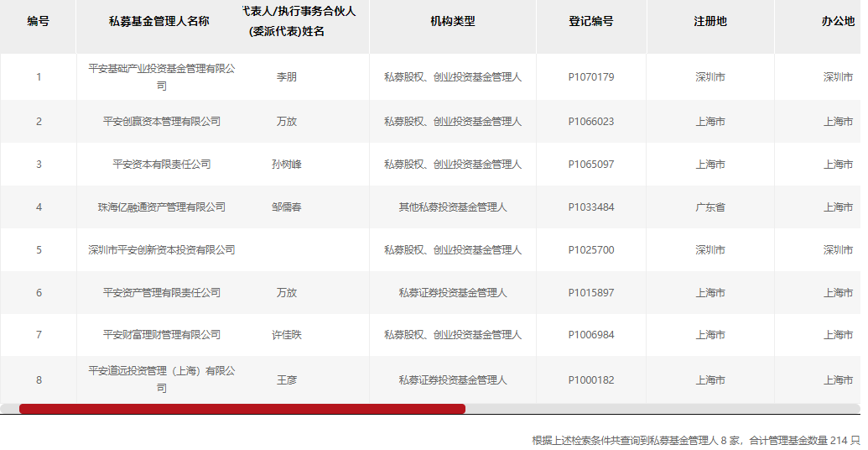Viewport: 868px width, 450px height.
Task: Click representative 万放 in row 2
Action: [x=287, y=122]
